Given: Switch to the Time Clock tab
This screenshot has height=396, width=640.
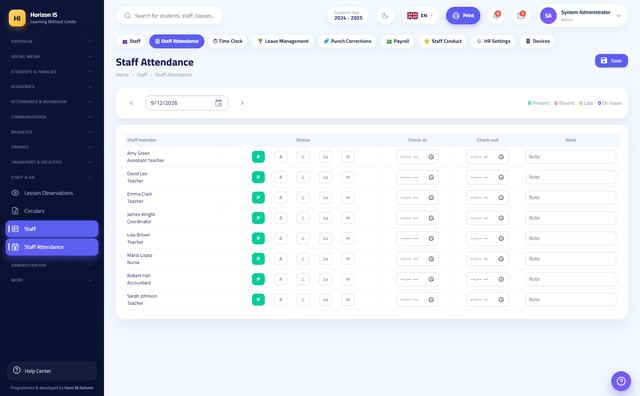Looking at the screenshot, I should 228,41.
